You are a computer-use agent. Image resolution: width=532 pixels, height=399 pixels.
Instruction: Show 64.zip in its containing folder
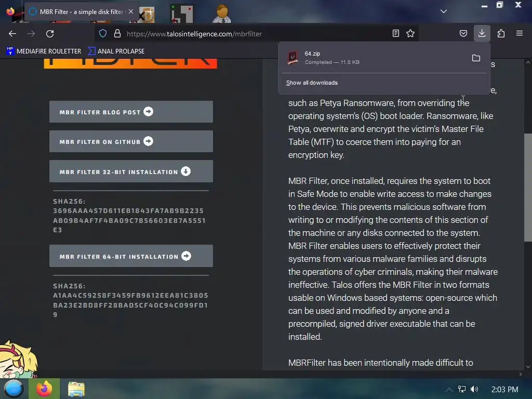click(x=476, y=58)
